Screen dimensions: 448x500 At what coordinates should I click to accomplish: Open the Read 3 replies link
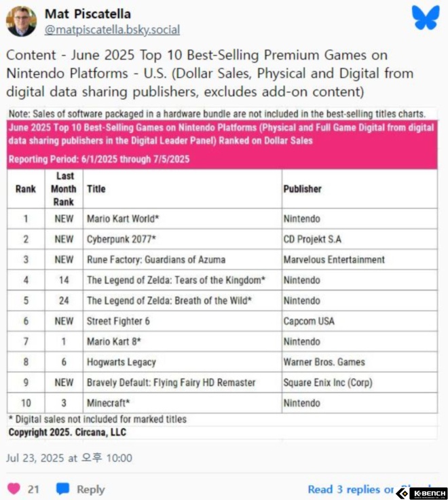(351, 489)
